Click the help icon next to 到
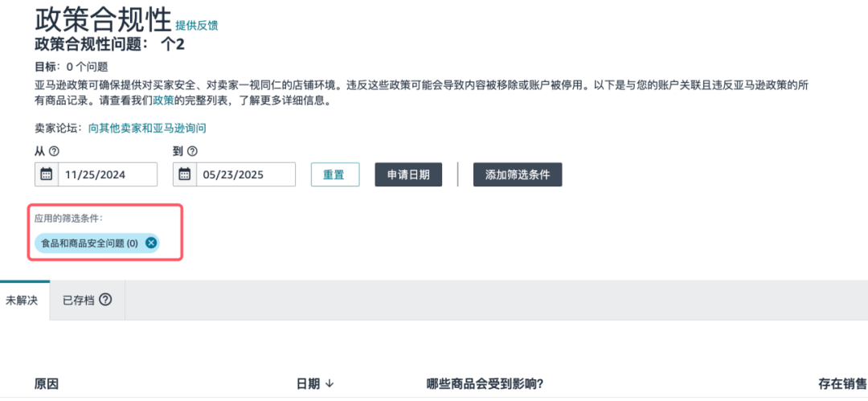The width and height of the screenshot is (868, 401). click(193, 150)
